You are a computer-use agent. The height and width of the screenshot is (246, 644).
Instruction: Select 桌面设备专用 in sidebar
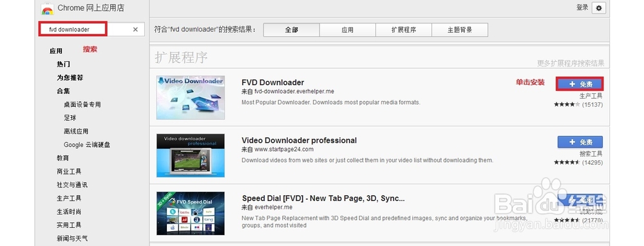coord(82,105)
